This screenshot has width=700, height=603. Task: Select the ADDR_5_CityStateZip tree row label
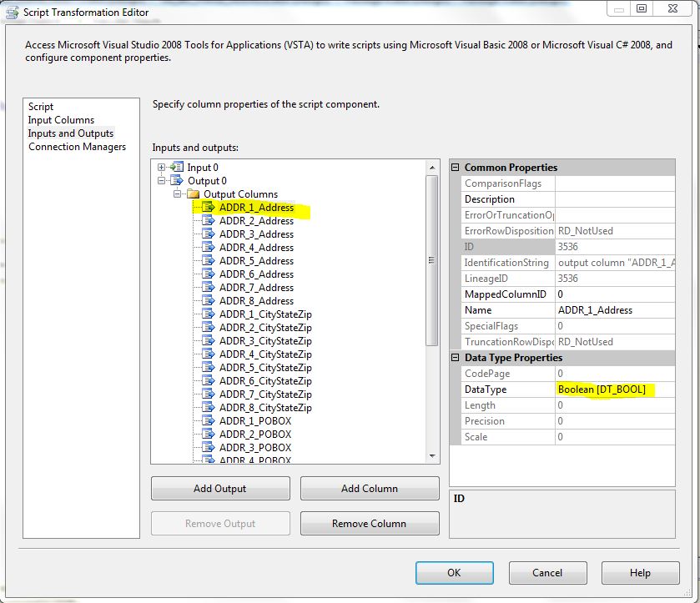265,368
